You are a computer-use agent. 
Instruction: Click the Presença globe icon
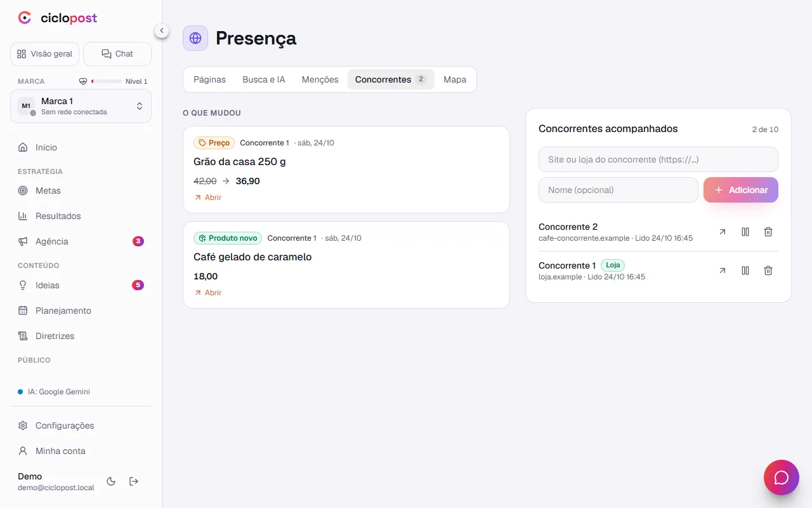click(195, 38)
